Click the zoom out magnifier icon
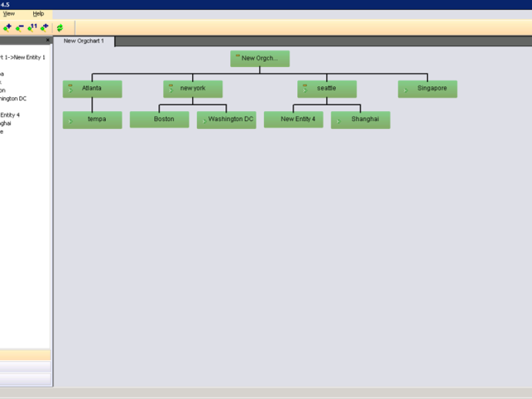 20,28
